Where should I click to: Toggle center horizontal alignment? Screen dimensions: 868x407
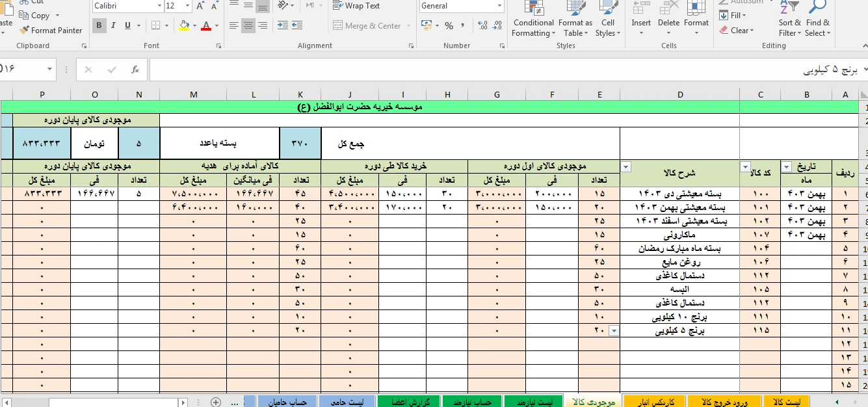click(x=248, y=26)
